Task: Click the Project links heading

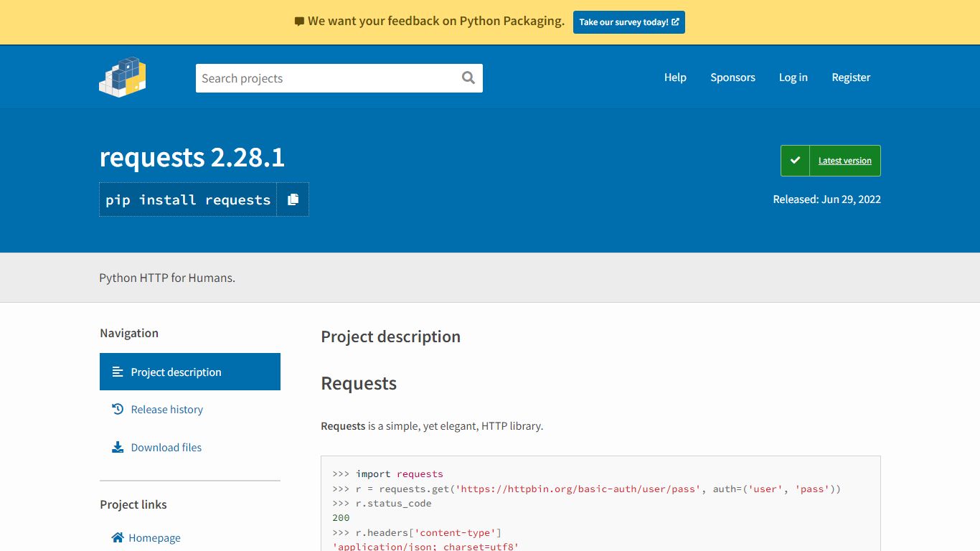Action: [x=133, y=504]
